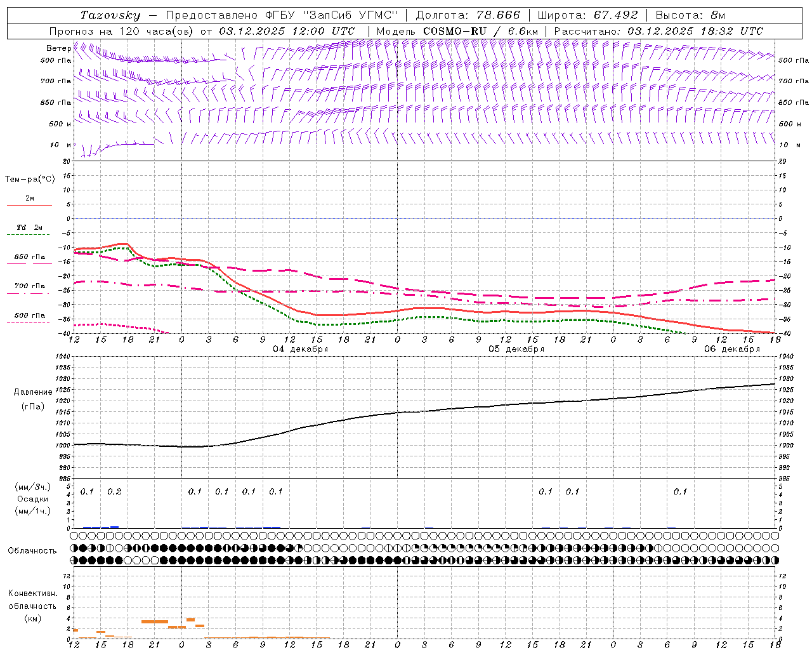The image size is (812, 650).
Task: Click left wind level label 500 гПа
Action: pyautogui.click(x=56, y=60)
